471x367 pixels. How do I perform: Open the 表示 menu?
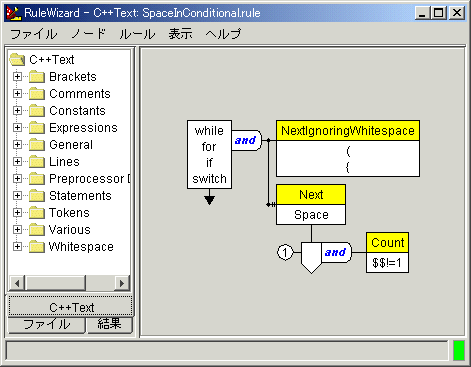point(180,34)
